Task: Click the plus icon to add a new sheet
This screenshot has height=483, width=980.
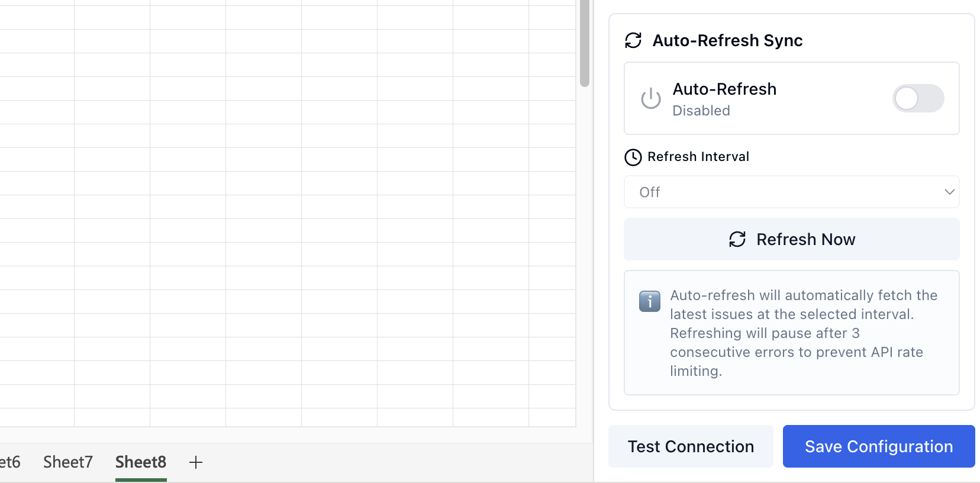Action: point(196,462)
